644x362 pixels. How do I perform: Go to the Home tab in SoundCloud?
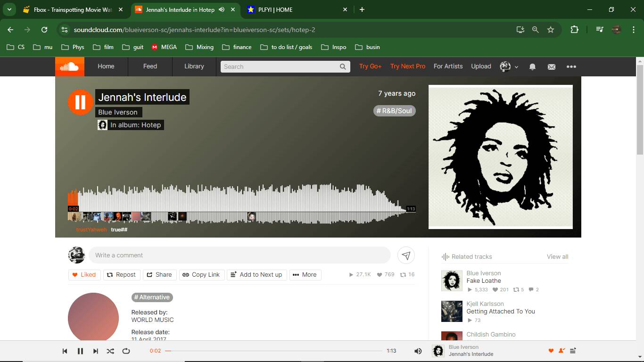click(x=106, y=66)
